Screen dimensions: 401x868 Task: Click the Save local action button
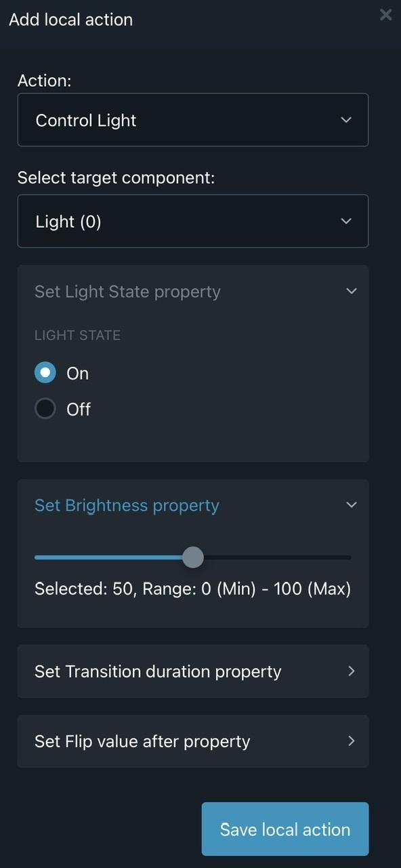284,829
